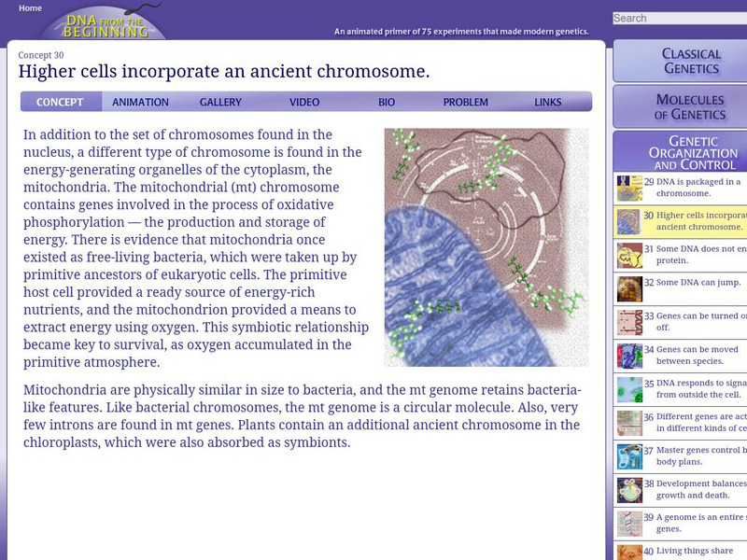Open link 'A genome is an entire set'

coord(701,523)
